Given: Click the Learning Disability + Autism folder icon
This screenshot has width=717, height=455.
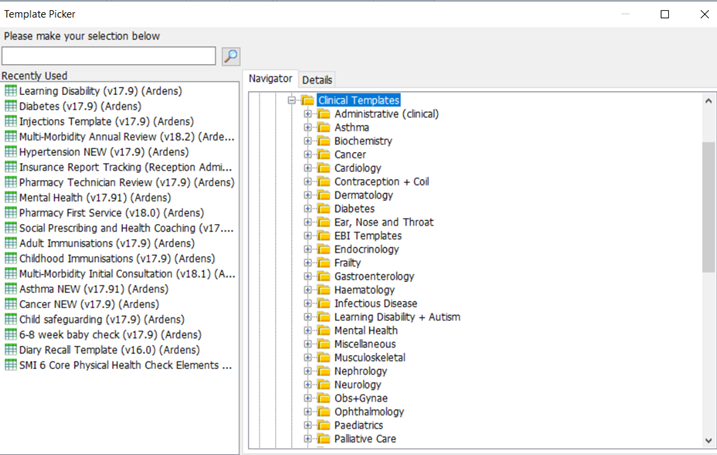Looking at the screenshot, I should (x=324, y=317).
